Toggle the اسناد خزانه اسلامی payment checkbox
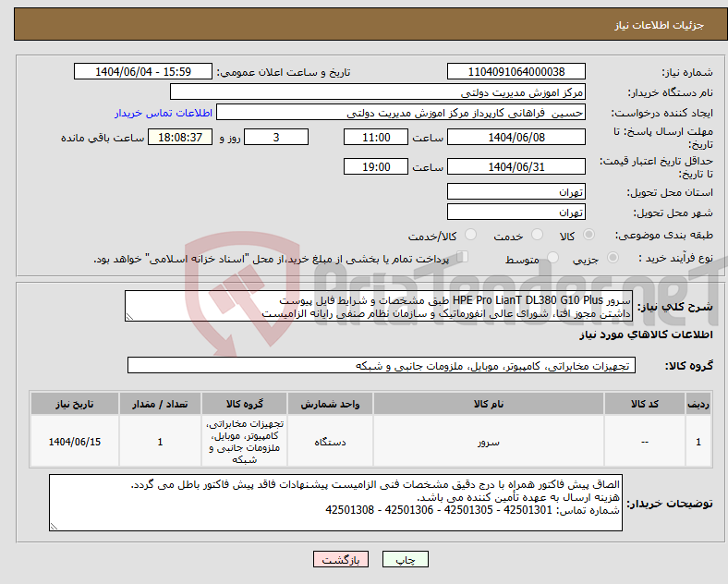Image resolution: width=728 pixels, height=584 pixels. point(463,257)
